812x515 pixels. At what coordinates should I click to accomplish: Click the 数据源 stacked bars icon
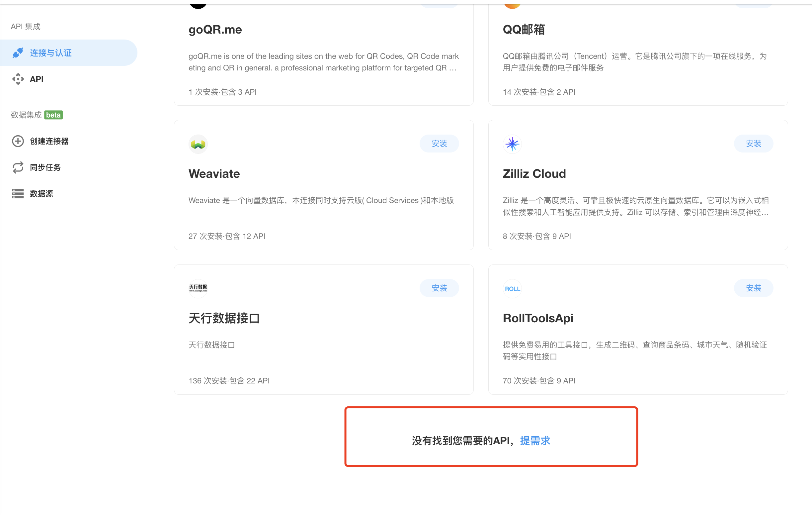tap(18, 193)
